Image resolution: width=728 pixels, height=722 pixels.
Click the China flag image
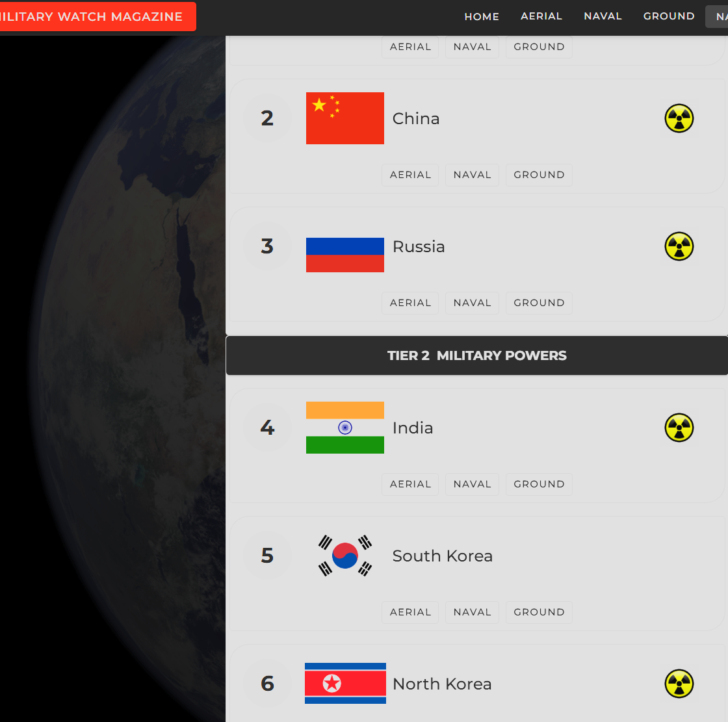click(x=345, y=118)
